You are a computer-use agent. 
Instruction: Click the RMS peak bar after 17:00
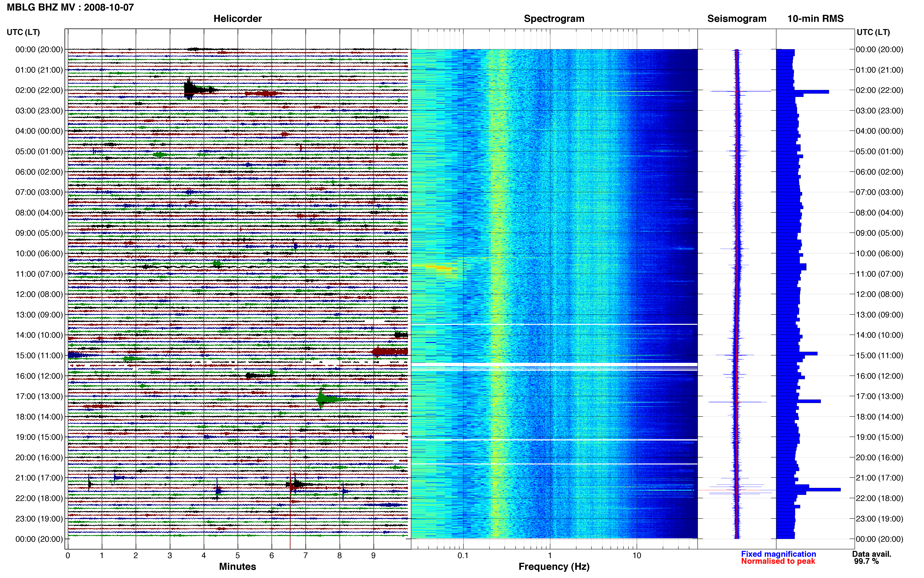tap(798, 401)
